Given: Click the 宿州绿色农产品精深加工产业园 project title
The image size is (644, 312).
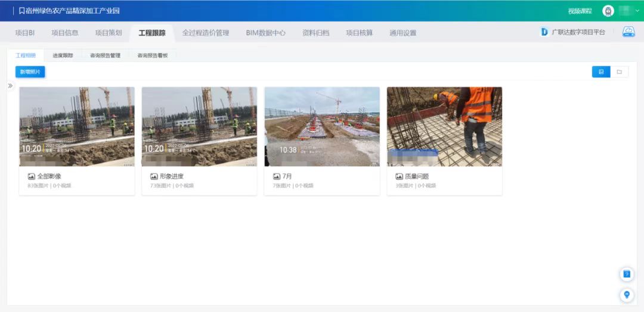Looking at the screenshot, I should click(72, 11).
